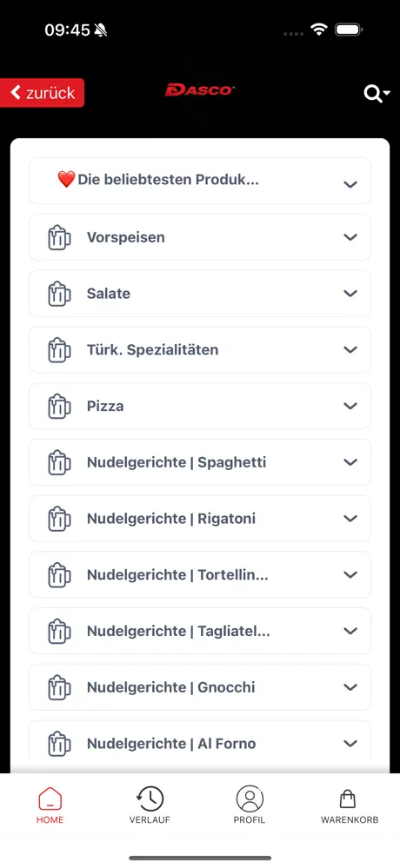The height and width of the screenshot is (868, 400).
Task: Tap the beer mug icon beside Vorspeisen
Action: 59,237
